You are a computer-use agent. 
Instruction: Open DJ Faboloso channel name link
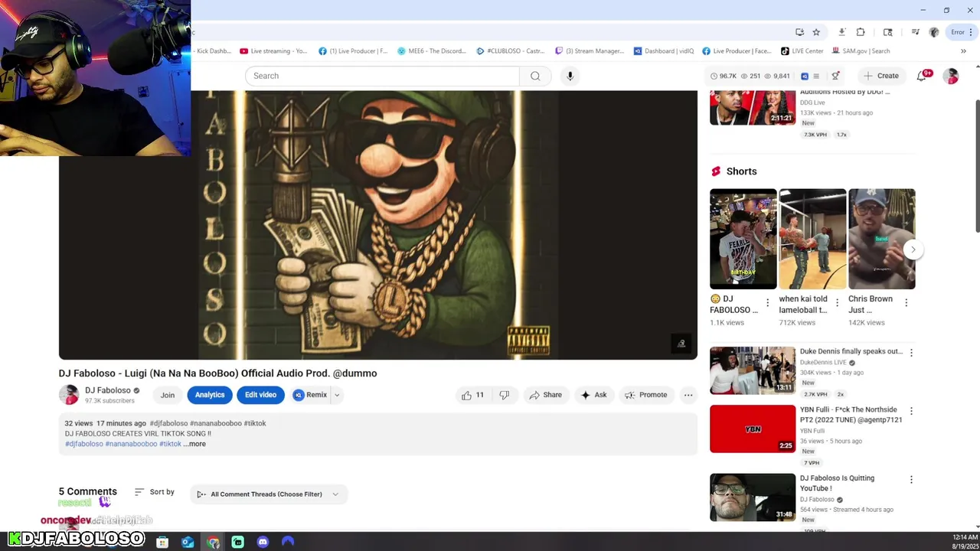(108, 390)
